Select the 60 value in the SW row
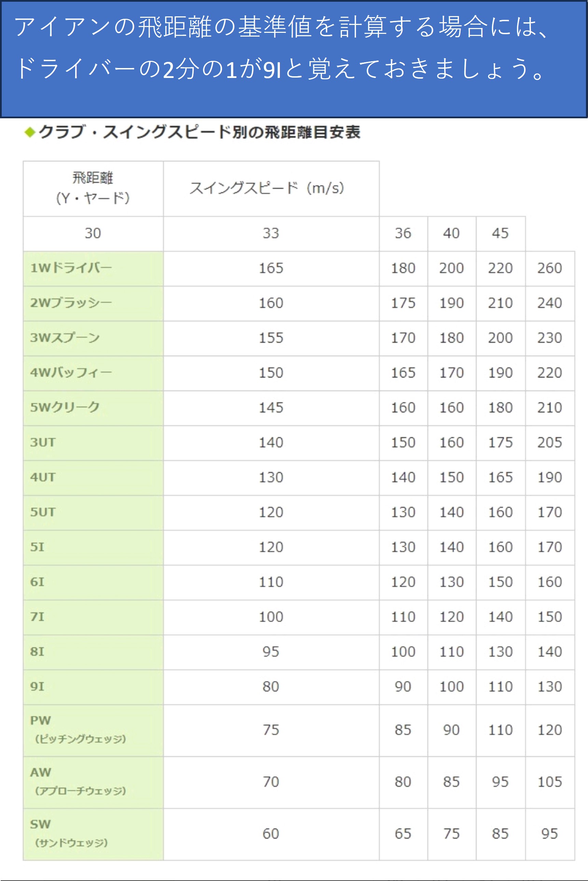The image size is (588, 881). coord(271,834)
